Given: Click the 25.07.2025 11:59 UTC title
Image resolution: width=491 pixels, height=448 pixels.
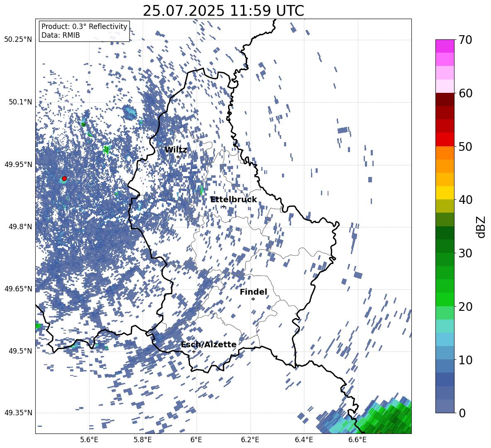Looking at the screenshot, I should pos(224,11).
